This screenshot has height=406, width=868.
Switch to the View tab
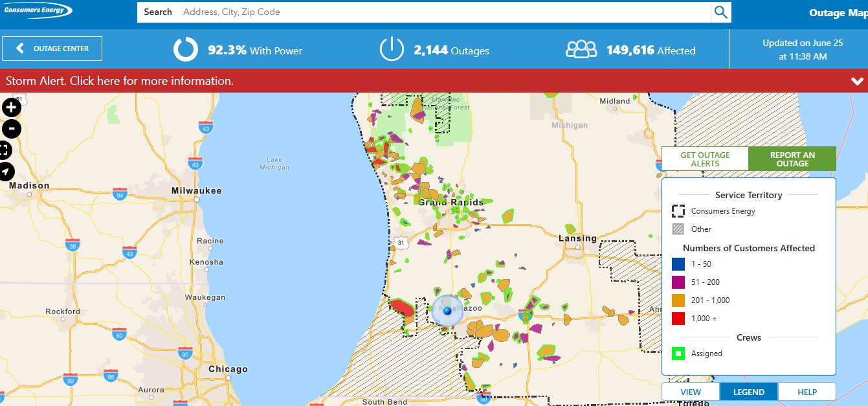(x=691, y=392)
